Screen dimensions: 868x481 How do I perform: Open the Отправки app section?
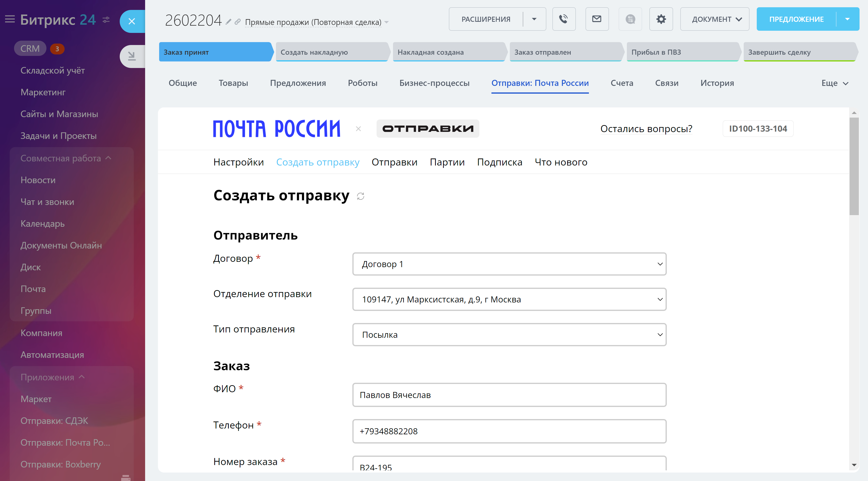click(x=394, y=162)
